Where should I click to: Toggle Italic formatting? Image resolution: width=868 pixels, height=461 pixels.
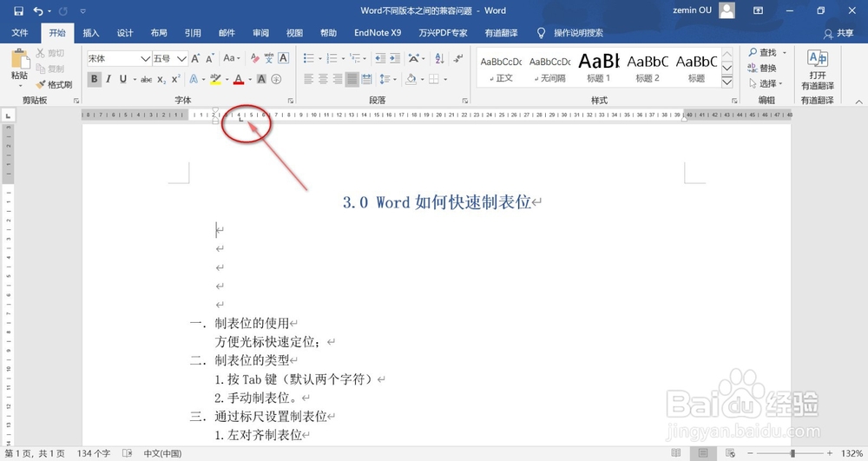pos(108,80)
